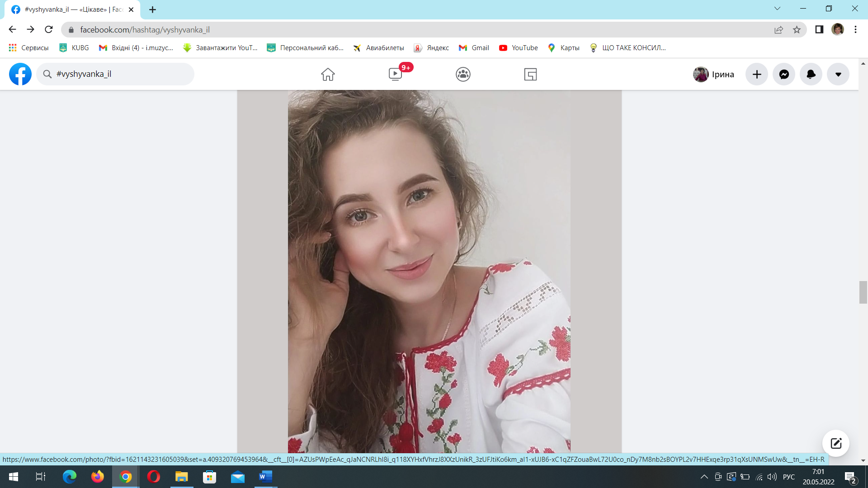The width and height of the screenshot is (868, 488).
Task: Click the Create plus button
Action: [x=757, y=74]
